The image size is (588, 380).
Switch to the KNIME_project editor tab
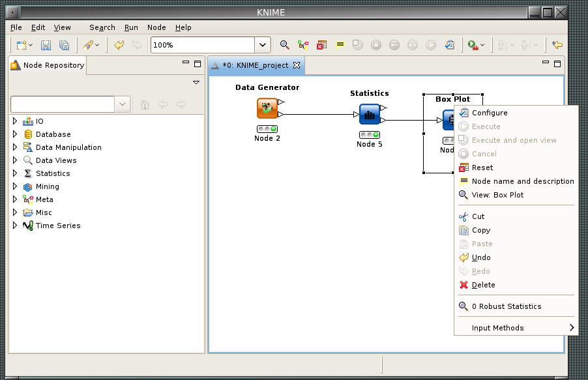pyautogui.click(x=255, y=65)
